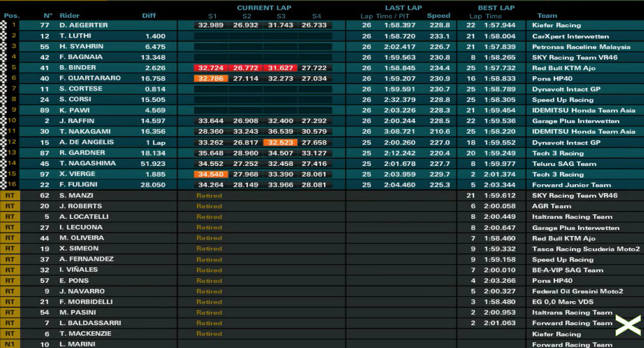Select rider T. LUTHI
The width and height of the screenshot is (644, 348).
[x=76, y=36]
